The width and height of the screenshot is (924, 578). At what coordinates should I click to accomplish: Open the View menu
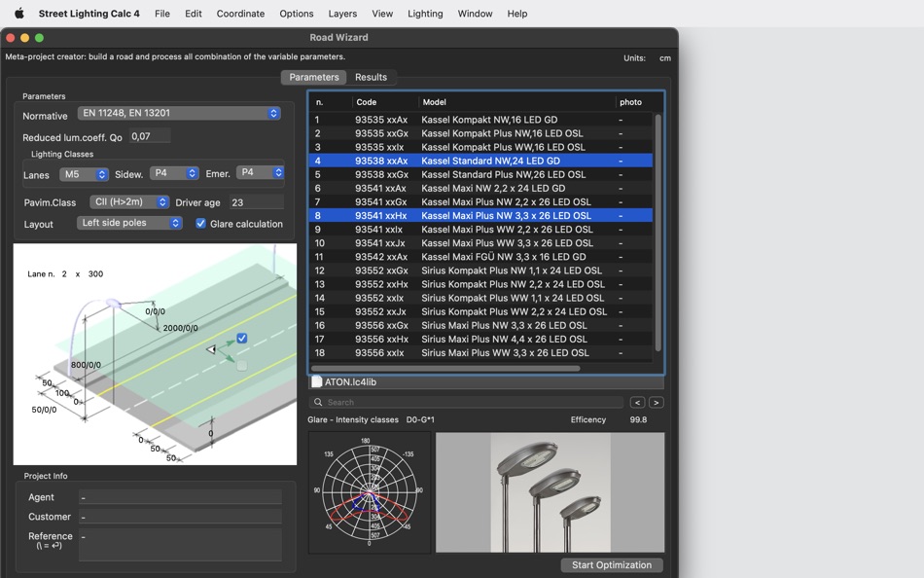pyautogui.click(x=382, y=14)
